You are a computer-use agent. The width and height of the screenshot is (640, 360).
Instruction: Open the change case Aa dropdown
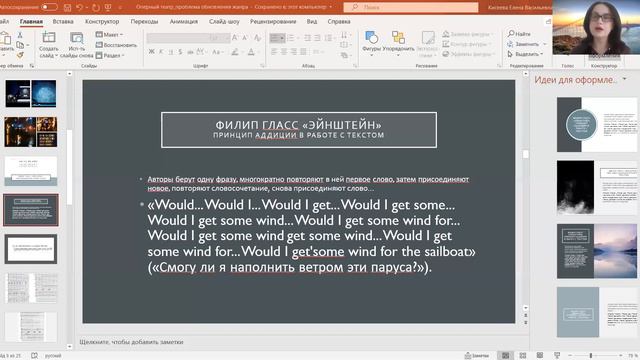(217, 52)
